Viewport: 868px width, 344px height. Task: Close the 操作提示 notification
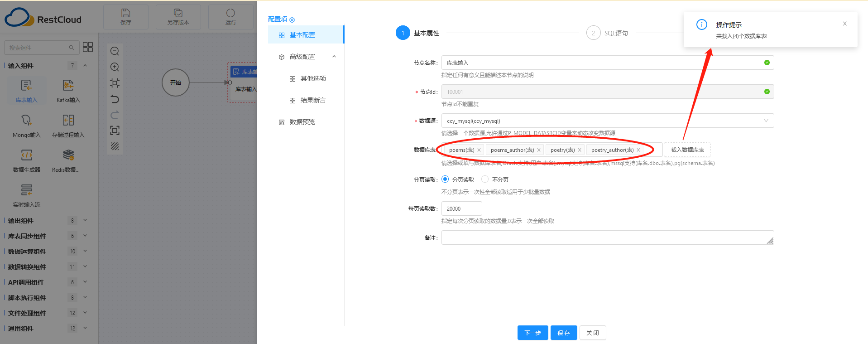844,24
